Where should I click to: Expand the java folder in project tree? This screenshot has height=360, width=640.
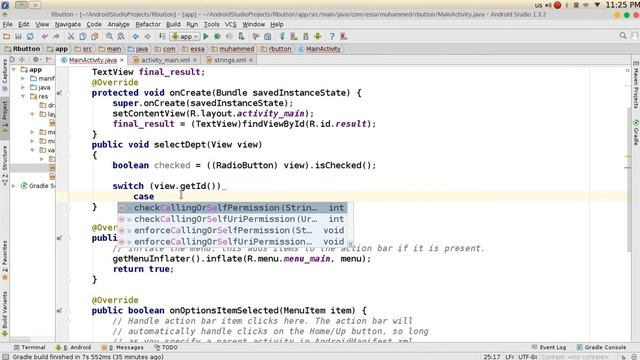23,87
